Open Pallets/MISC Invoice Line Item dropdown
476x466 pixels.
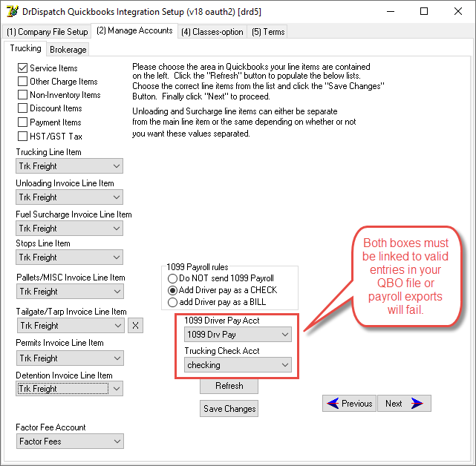click(70, 291)
